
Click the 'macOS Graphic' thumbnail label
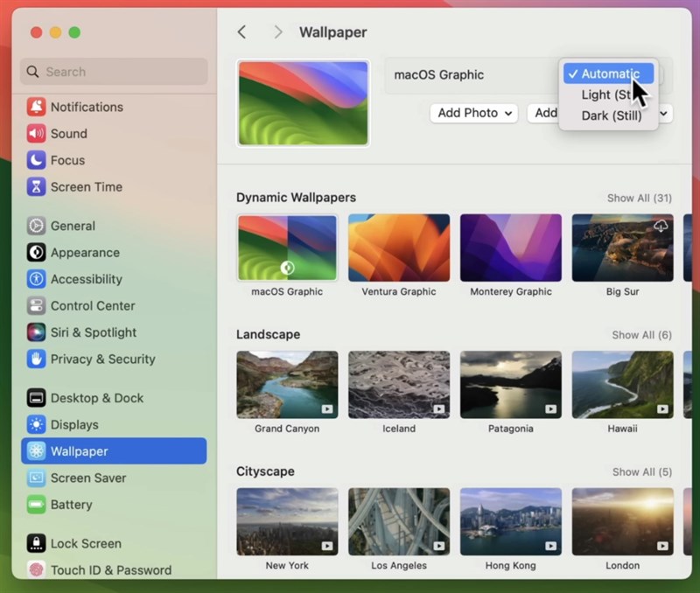[287, 291]
